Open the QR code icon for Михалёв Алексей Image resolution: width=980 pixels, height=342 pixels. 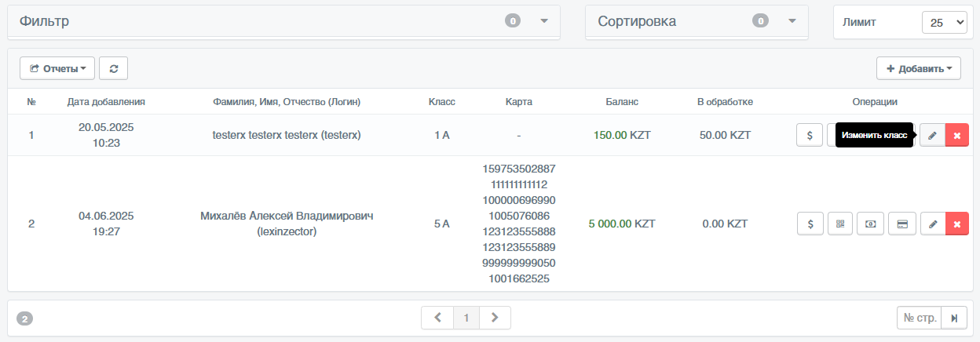840,224
